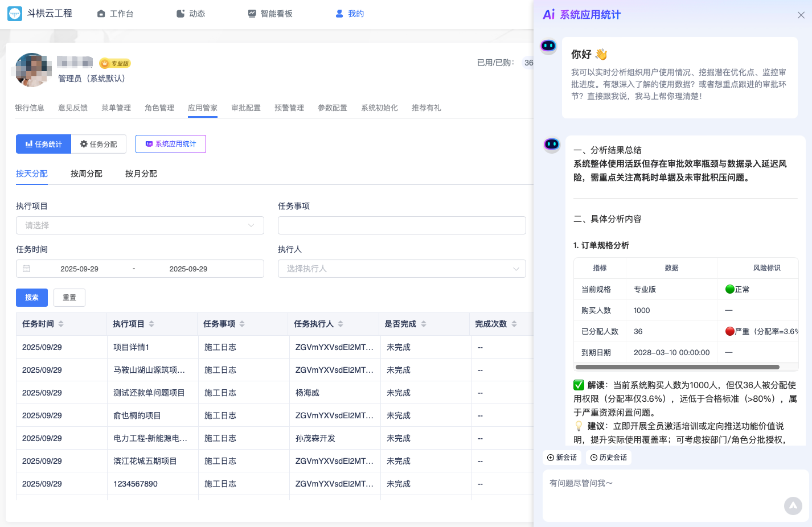
Task: Switch to 推荐有礼 tab
Action: 426,108
